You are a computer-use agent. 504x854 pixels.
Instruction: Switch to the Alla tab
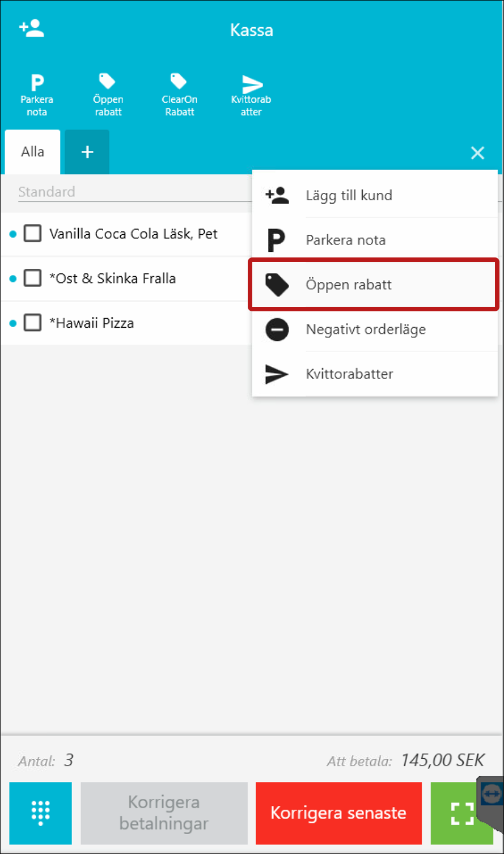click(33, 152)
